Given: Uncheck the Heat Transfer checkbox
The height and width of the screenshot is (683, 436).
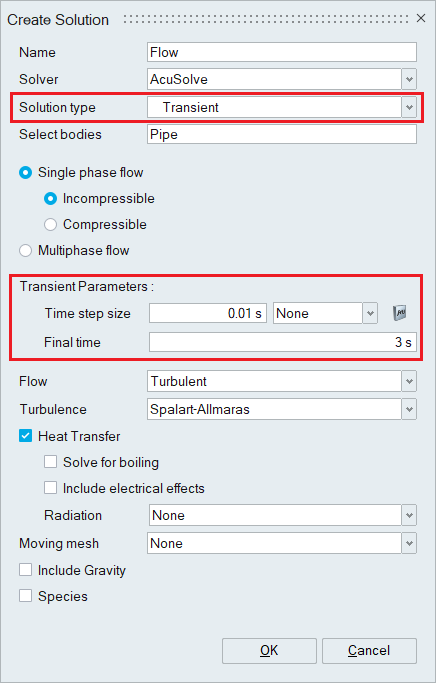Looking at the screenshot, I should [x=25, y=436].
